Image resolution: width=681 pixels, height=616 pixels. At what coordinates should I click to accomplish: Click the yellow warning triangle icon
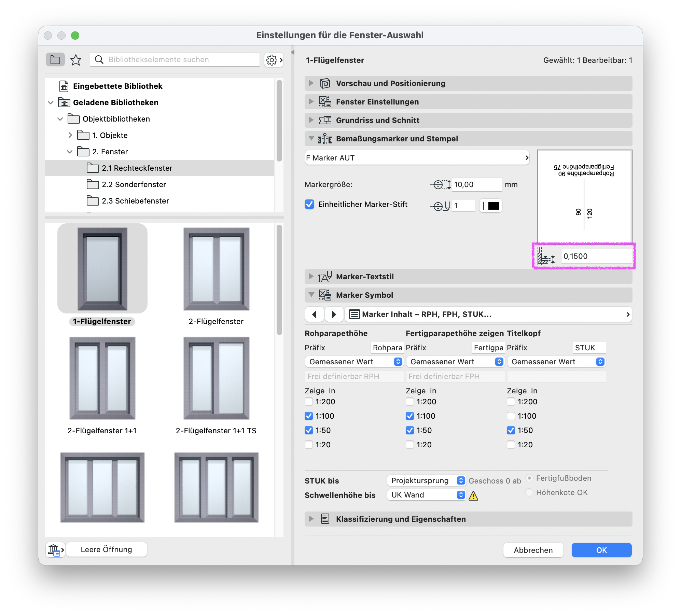pos(473,495)
